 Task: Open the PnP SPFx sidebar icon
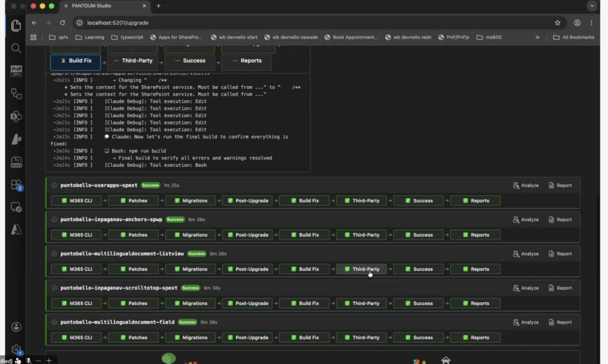pos(16,71)
